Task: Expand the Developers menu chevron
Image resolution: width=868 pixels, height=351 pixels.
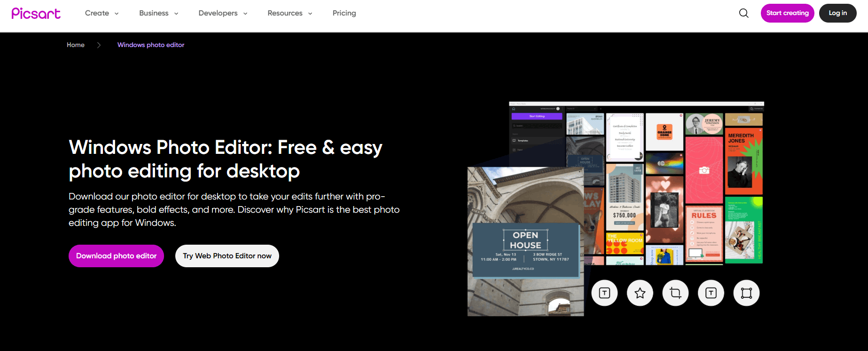Action: pos(245,14)
